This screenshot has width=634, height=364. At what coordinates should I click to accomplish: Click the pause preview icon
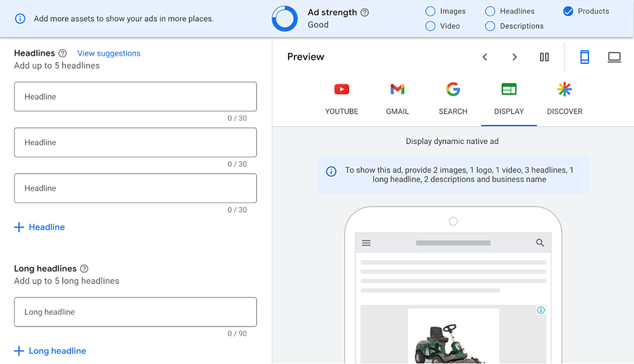pos(545,57)
